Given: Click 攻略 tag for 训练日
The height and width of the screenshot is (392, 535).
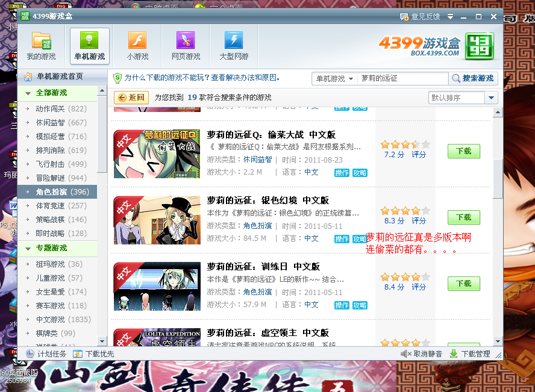Looking at the screenshot, I should click(360, 305).
